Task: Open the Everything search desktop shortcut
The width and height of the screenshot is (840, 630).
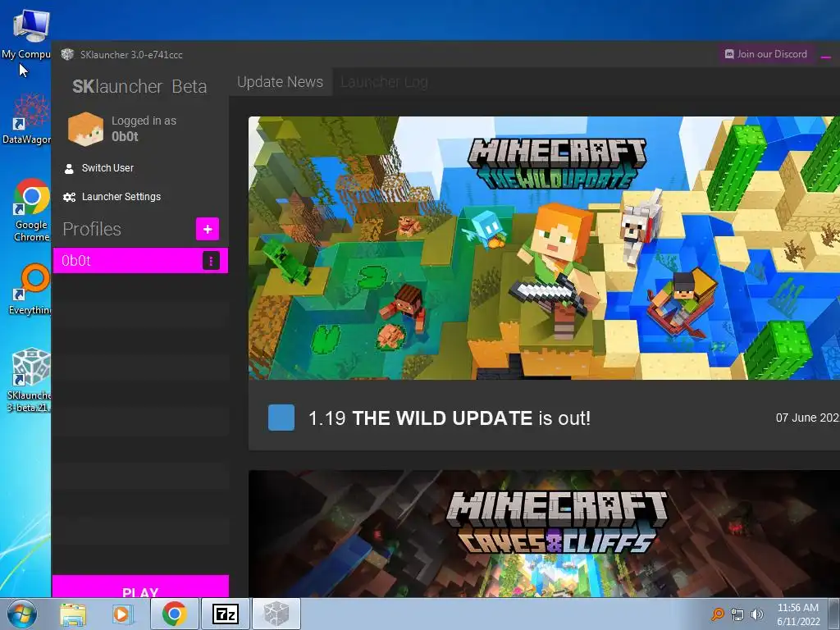Action: tap(30, 290)
